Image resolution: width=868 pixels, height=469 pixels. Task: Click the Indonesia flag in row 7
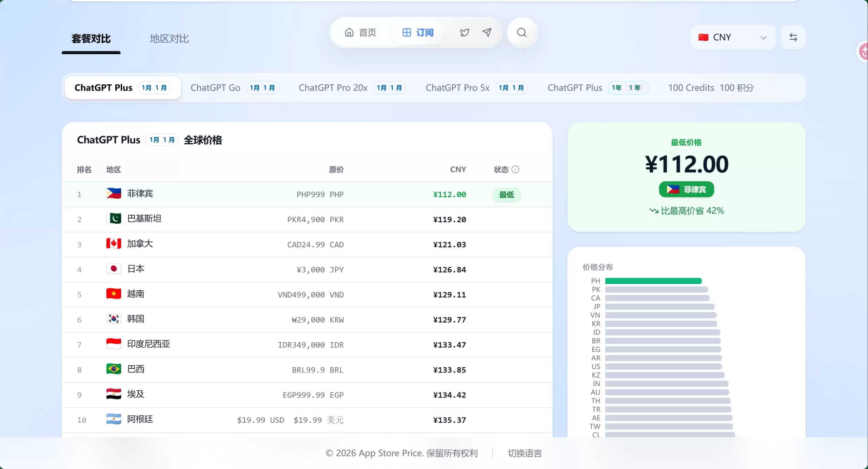[x=114, y=344]
